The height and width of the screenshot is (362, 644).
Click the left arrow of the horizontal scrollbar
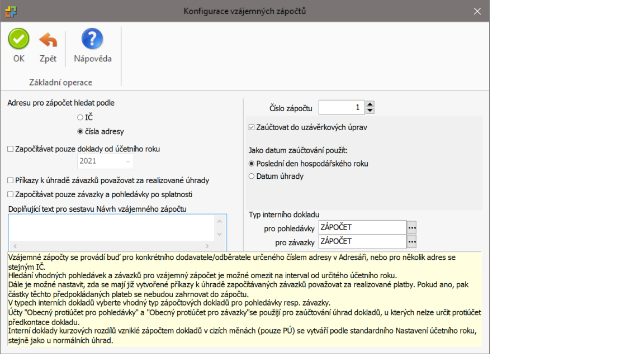[15, 246]
